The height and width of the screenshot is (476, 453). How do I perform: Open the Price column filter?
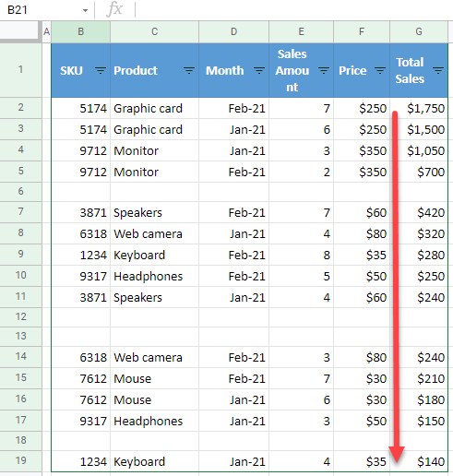[x=380, y=71]
